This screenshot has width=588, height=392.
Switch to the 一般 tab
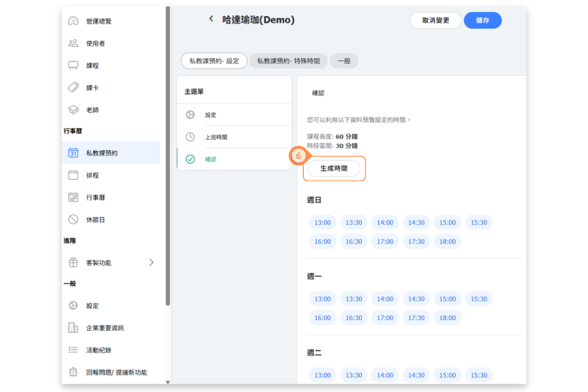point(344,61)
